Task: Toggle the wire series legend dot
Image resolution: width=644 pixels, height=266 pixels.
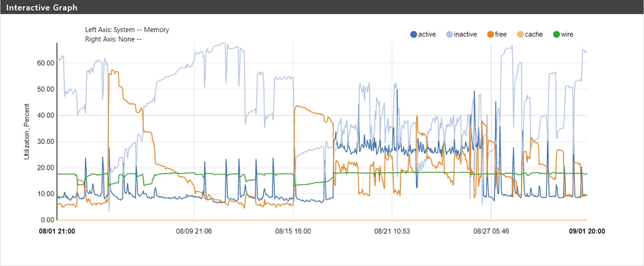Action: point(557,34)
